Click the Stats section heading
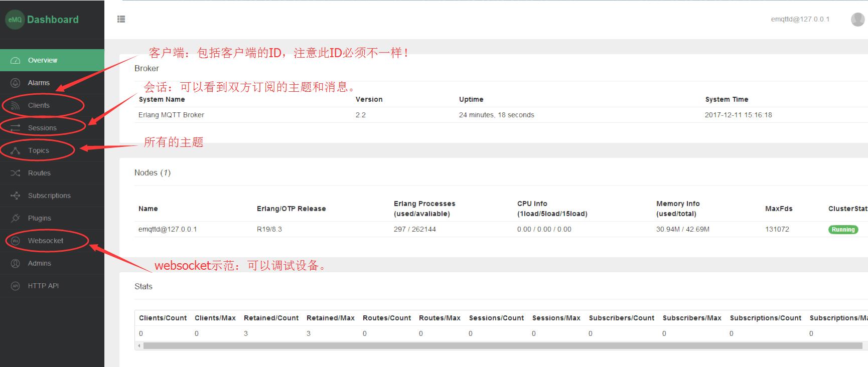This screenshot has height=367, width=868. (x=143, y=286)
